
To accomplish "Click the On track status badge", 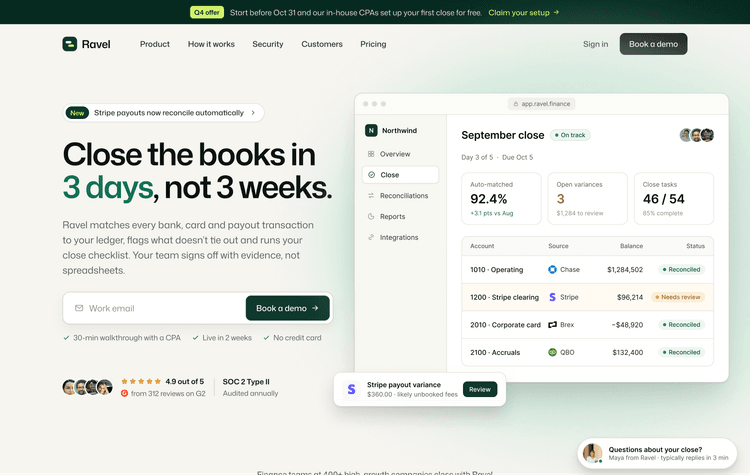I will [570, 135].
